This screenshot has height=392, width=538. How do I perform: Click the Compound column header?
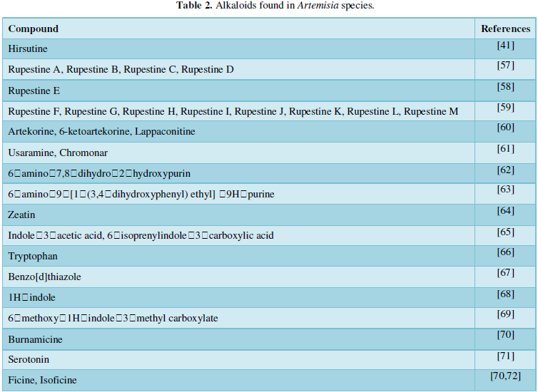click(x=34, y=29)
